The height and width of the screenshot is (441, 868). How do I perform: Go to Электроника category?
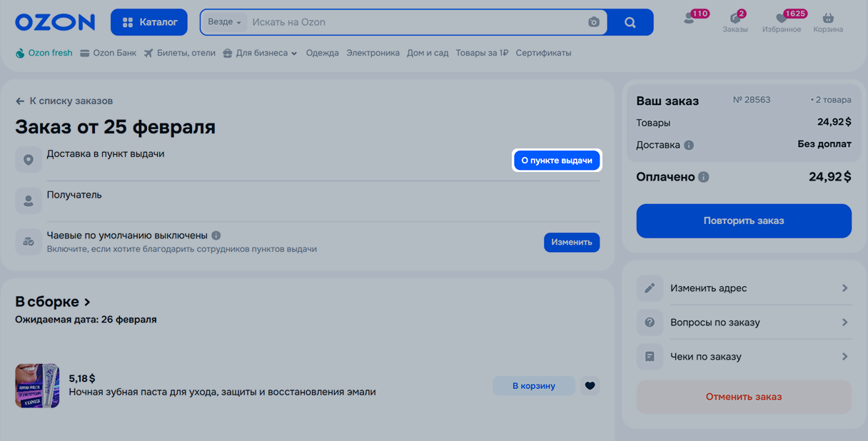tap(373, 53)
